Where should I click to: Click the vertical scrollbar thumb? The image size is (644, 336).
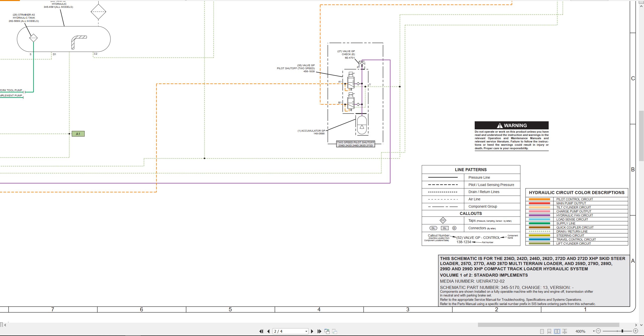pyautogui.click(x=641, y=136)
